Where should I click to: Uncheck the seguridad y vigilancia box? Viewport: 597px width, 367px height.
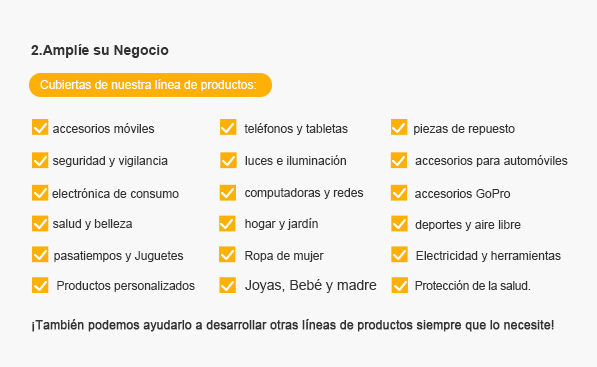click(40, 160)
